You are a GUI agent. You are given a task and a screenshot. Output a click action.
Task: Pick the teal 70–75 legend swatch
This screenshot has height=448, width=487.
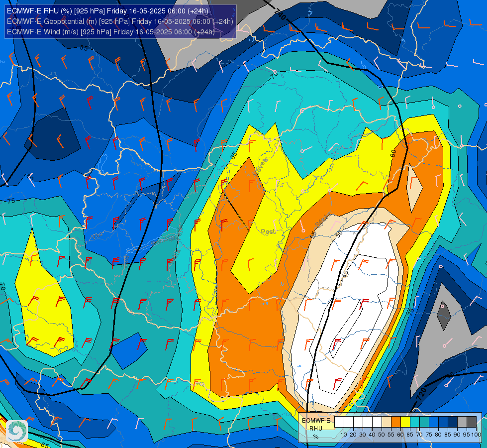click(x=424, y=422)
